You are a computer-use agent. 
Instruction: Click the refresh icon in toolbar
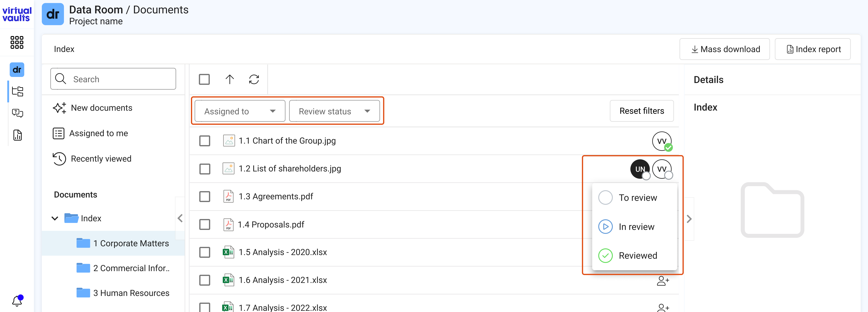(254, 80)
